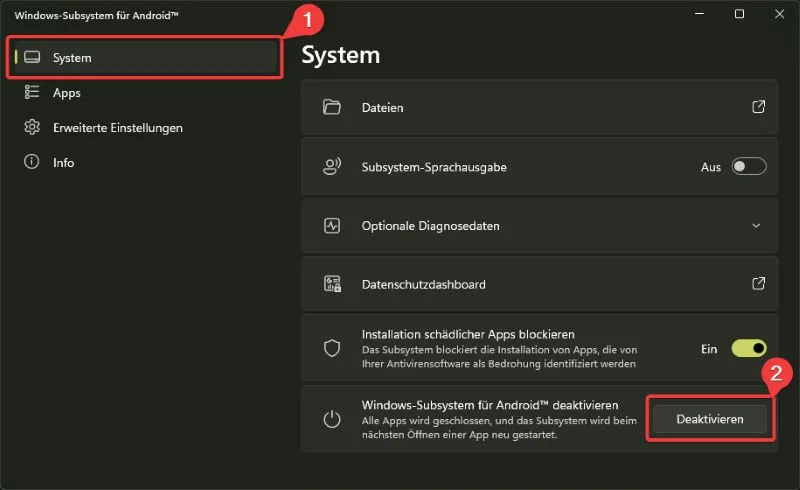Open the Apps section in sidebar
The height and width of the screenshot is (490, 800).
point(144,92)
